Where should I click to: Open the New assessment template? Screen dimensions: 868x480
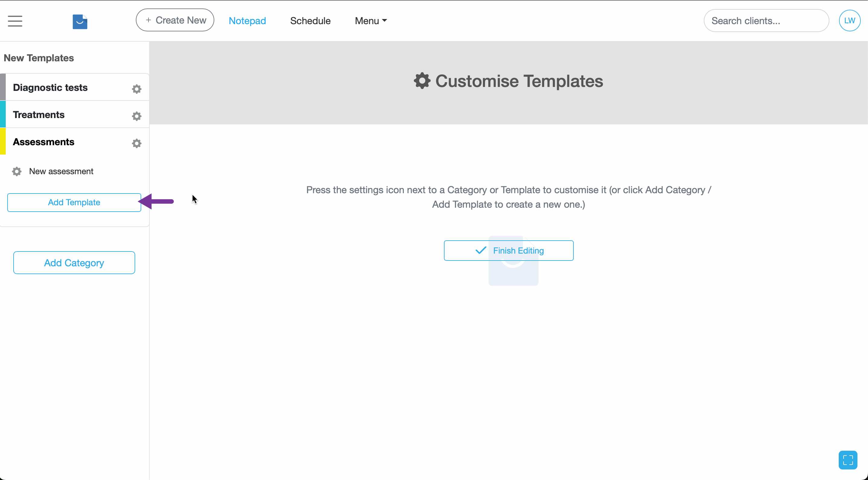pyautogui.click(x=61, y=171)
